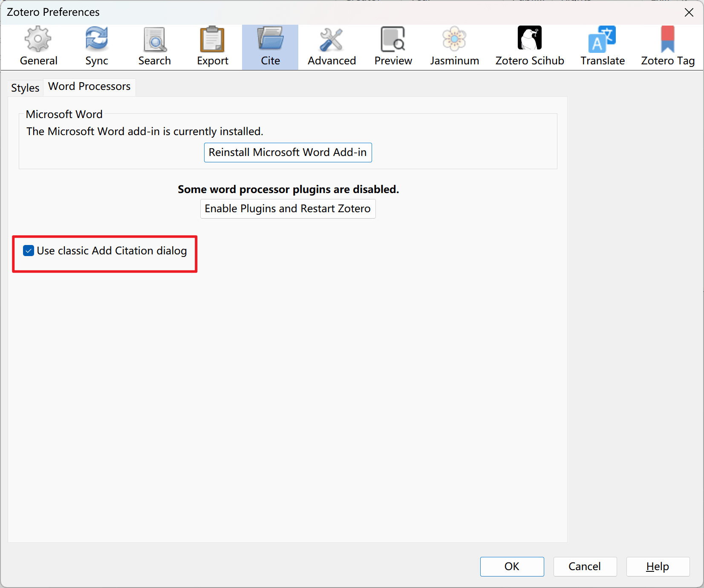This screenshot has height=588, width=704.
Task: Switch to the Sync preferences pane
Action: pos(97,47)
